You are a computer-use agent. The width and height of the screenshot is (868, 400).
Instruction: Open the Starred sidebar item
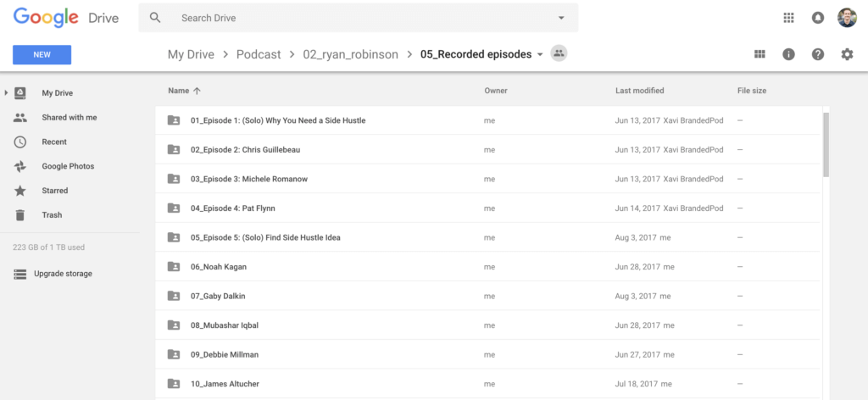pyautogui.click(x=55, y=191)
